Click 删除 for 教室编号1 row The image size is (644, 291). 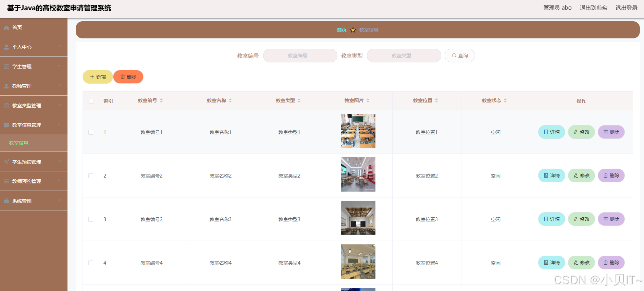pos(611,132)
